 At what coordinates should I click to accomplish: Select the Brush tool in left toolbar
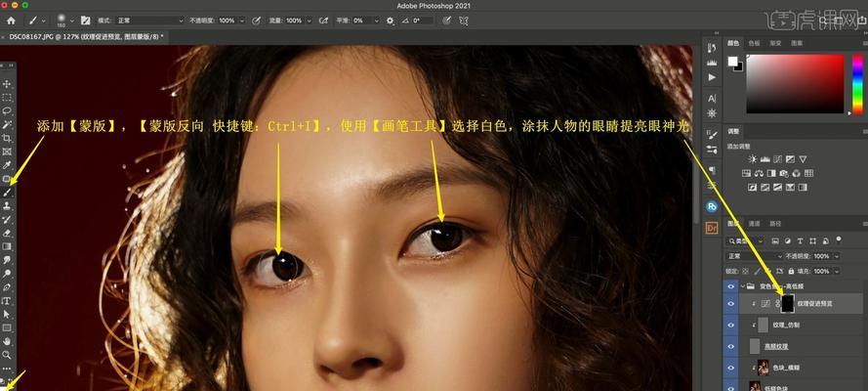pyautogui.click(x=7, y=193)
